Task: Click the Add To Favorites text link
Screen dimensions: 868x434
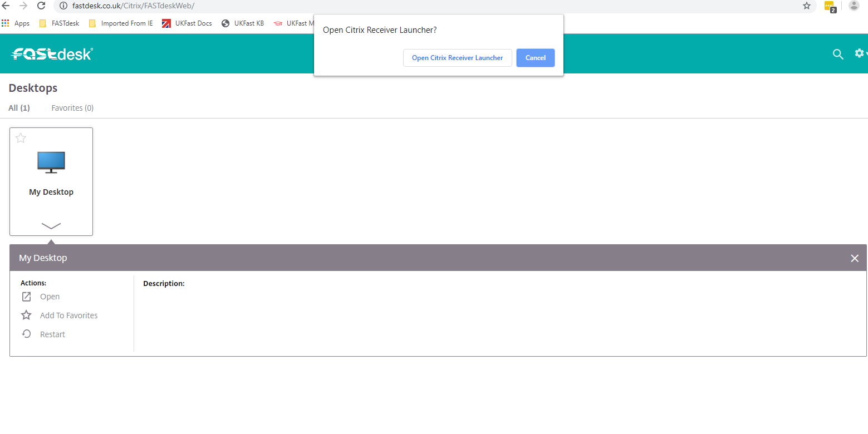Action: [69, 315]
